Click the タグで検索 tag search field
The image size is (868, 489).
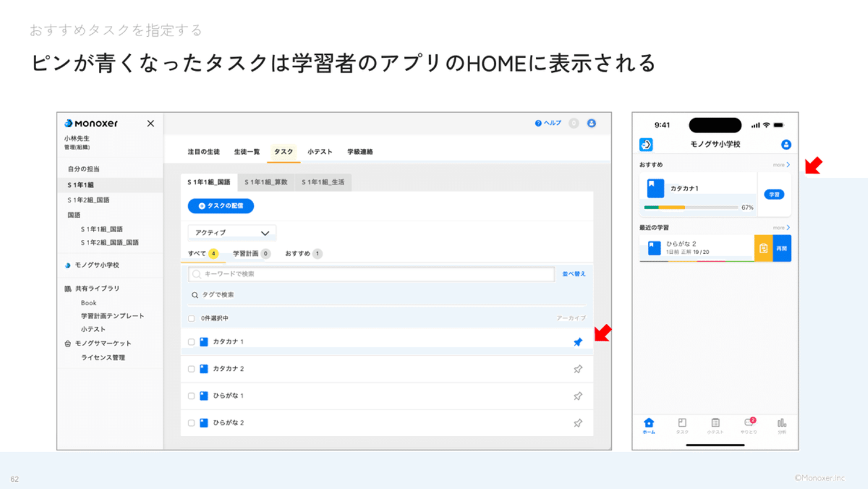click(387, 295)
